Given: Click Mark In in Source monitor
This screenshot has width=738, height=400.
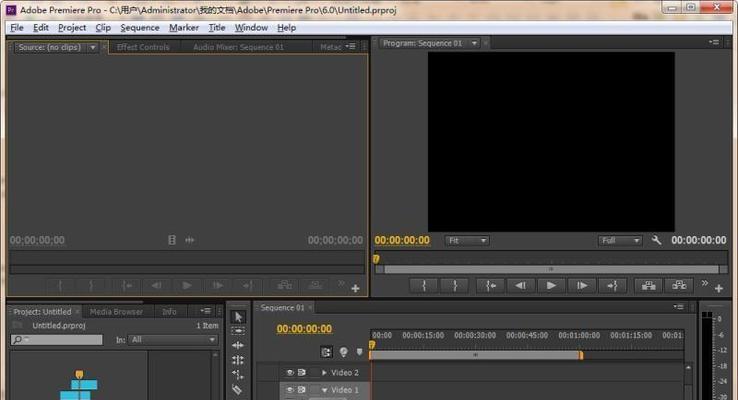Looking at the screenshot, I should click(x=60, y=285).
